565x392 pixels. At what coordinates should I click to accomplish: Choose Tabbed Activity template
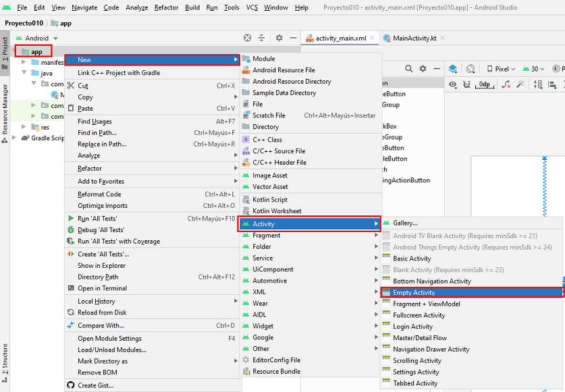(472, 383)
